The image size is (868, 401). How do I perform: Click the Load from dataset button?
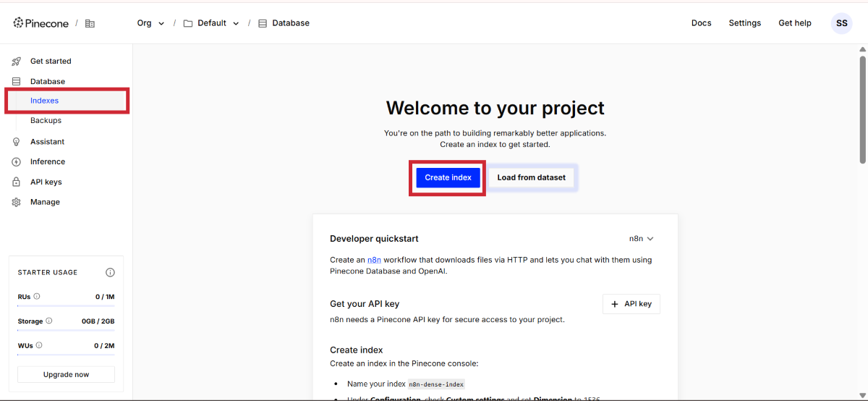[x=531, y=177]
